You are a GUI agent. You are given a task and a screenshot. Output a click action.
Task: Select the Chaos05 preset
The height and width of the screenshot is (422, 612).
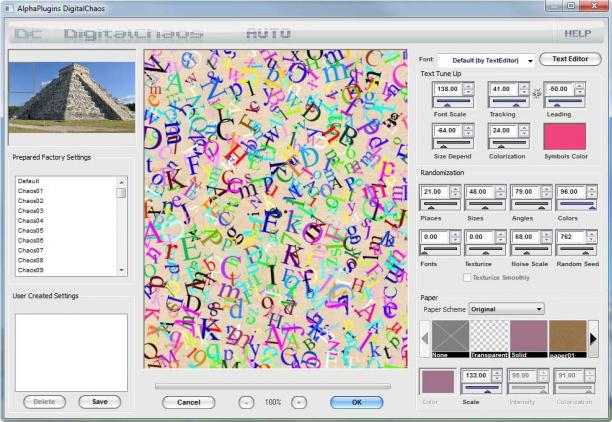click(x=30, y=231)
